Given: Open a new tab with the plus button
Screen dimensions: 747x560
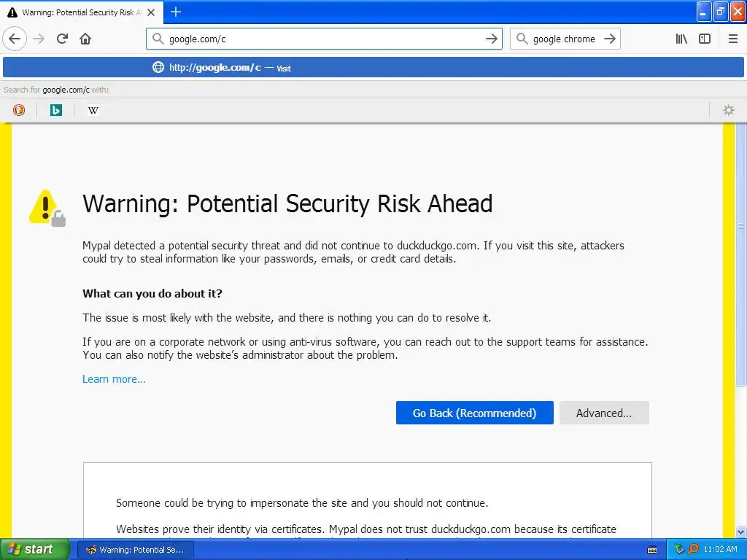Looking at the screenshot, I should click(176, 12).
